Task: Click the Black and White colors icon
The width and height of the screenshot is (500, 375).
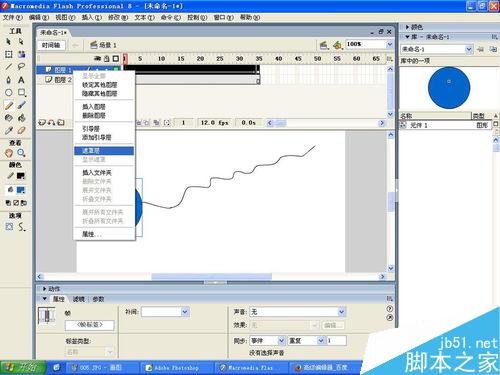Action: (8, 203)
